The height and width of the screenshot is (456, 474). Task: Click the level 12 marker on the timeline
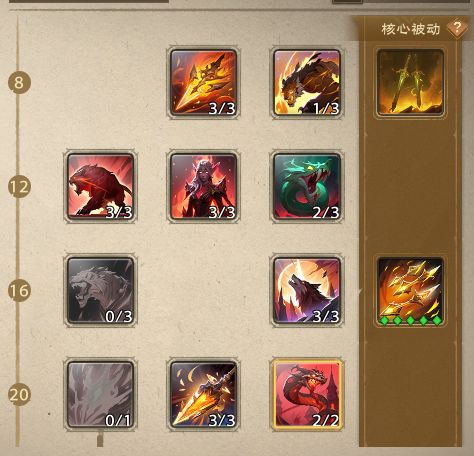(x=19, y=186)
